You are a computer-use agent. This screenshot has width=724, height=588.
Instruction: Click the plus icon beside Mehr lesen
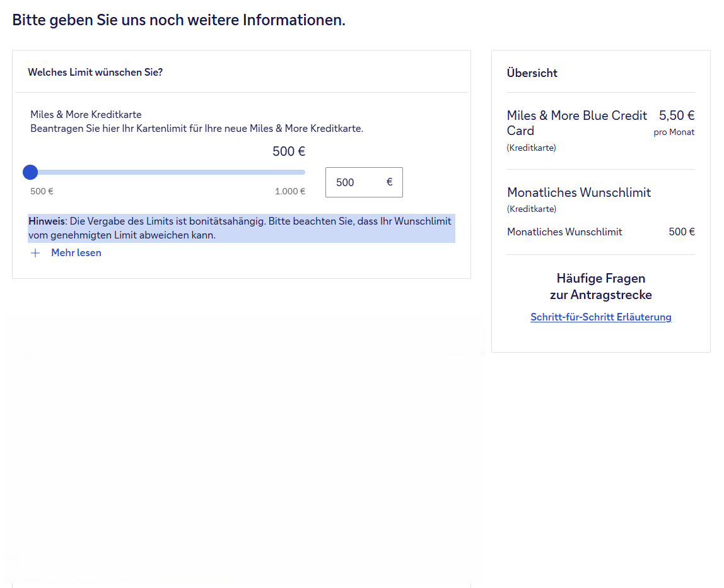[35, 253]
